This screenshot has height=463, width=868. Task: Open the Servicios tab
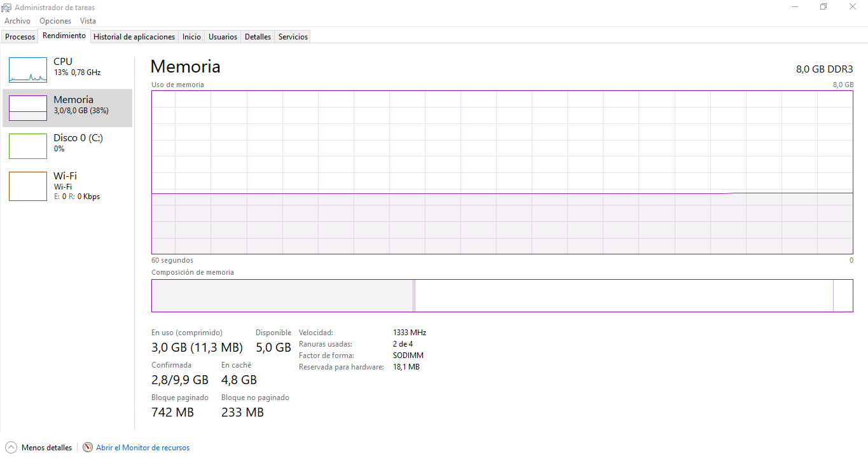tap(293, 37)
